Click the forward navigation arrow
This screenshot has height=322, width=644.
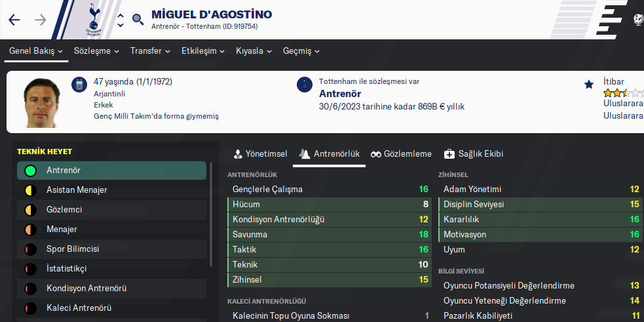[x=41, y=20]
